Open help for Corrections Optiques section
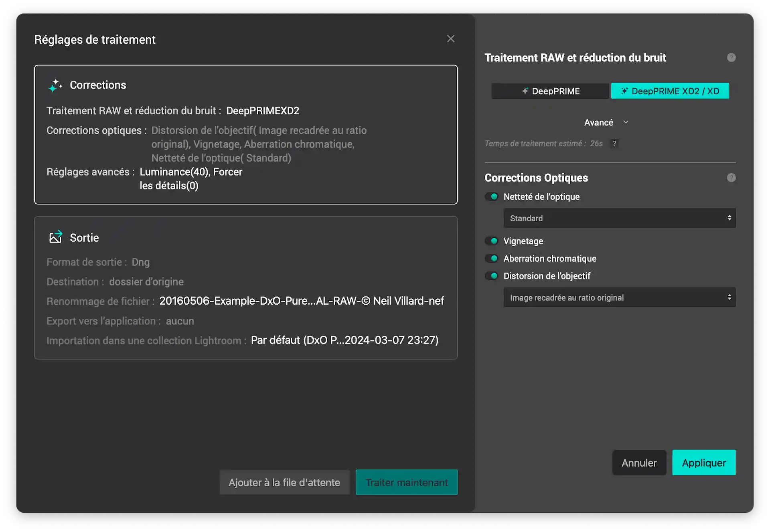 coord(731,178)
